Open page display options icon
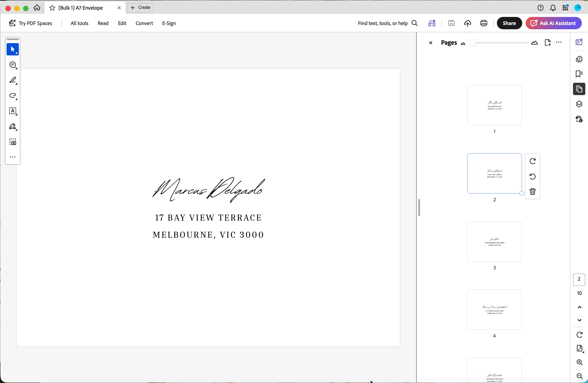This screenshot has width=588, height=383. (580, 349)
